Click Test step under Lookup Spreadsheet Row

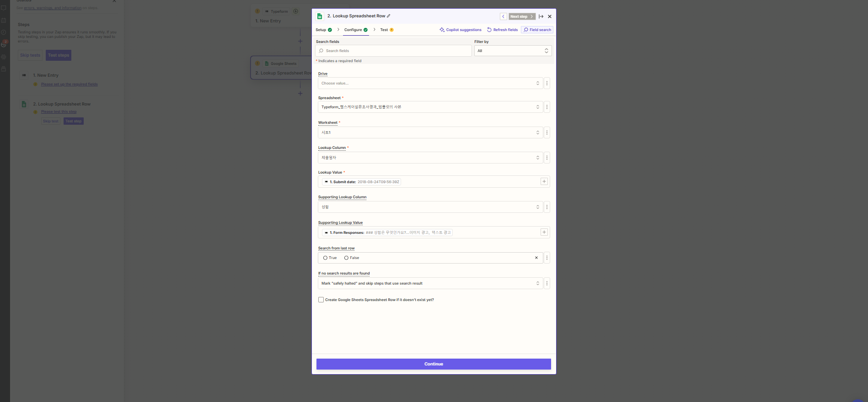click(x=74, y=121)
